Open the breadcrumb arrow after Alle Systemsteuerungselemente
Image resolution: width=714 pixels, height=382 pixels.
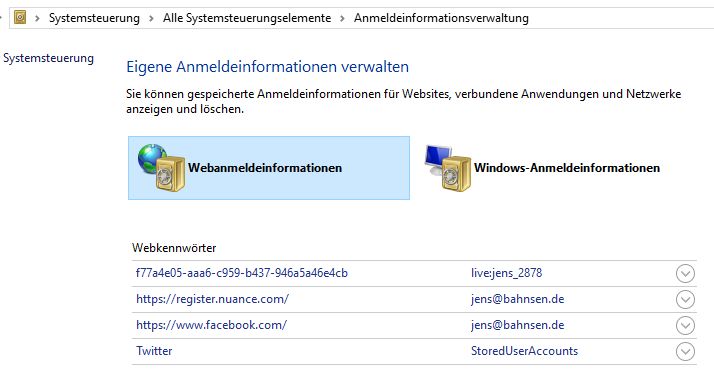point(342,19)
